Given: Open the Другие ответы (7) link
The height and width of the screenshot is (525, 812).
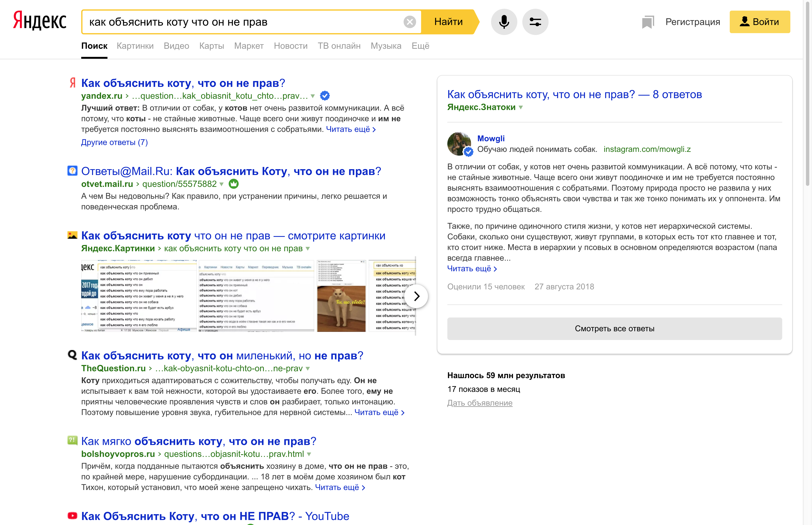Looking at the screenshot, I should pos(115,142).
